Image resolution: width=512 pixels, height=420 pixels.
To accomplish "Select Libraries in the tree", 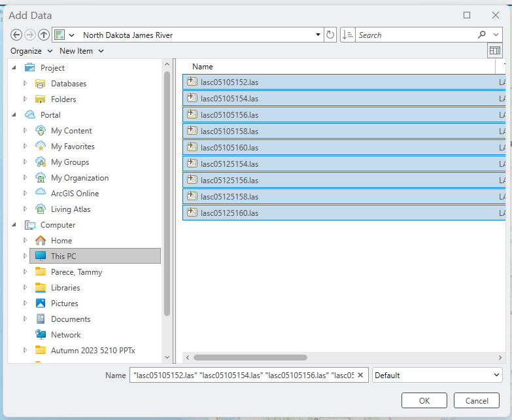I will click(65, 287).
